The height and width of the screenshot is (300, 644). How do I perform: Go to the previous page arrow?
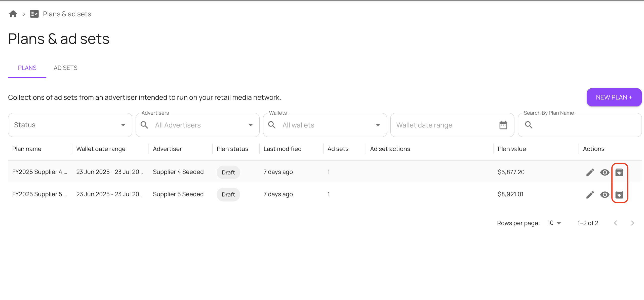coord(615,223)
